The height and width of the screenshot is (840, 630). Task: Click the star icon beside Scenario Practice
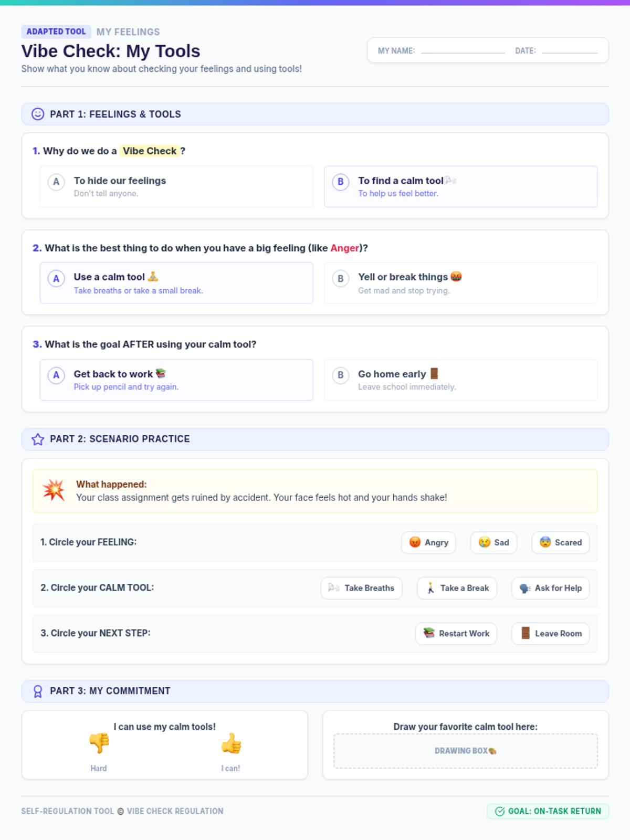(38, 439)
